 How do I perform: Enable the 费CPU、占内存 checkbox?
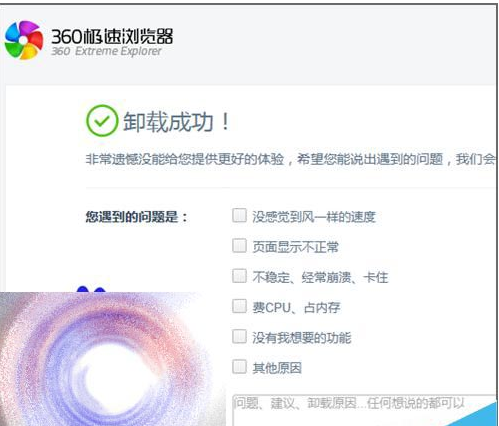click(239, 306)
